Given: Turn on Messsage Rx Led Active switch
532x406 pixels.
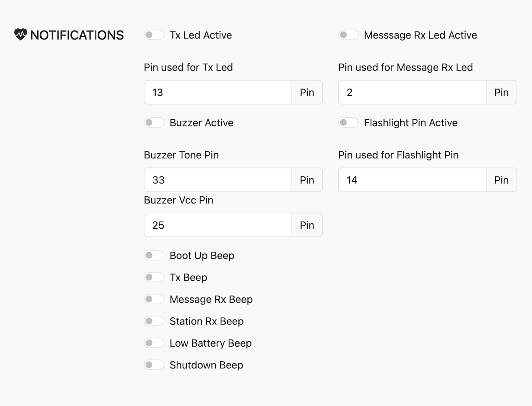Looking at the screenshot, I should click(x=348, y=35).
